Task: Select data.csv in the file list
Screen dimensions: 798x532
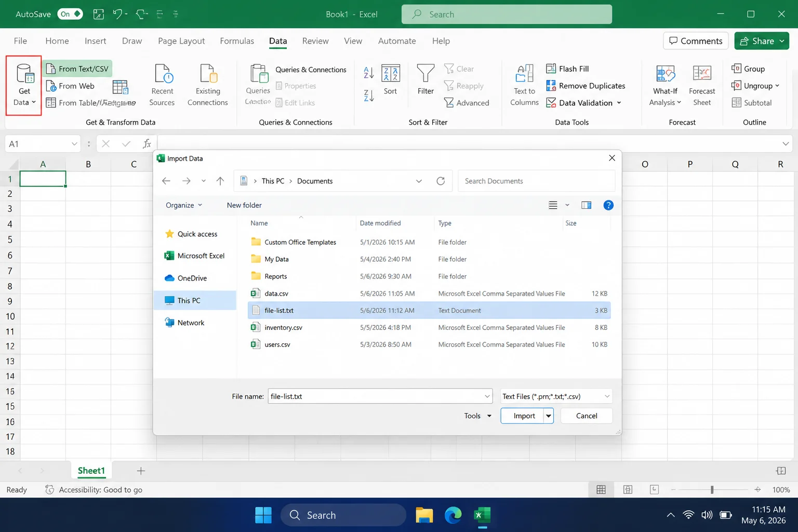Action: tap(429, 294)
